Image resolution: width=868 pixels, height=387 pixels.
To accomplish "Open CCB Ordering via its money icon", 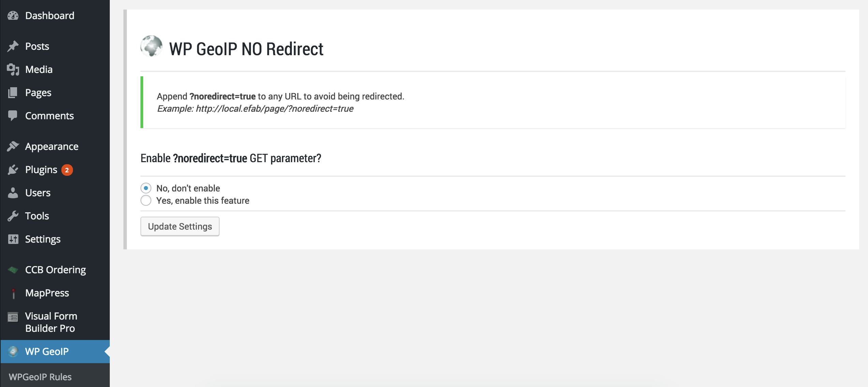I will (x=13, y=269).
